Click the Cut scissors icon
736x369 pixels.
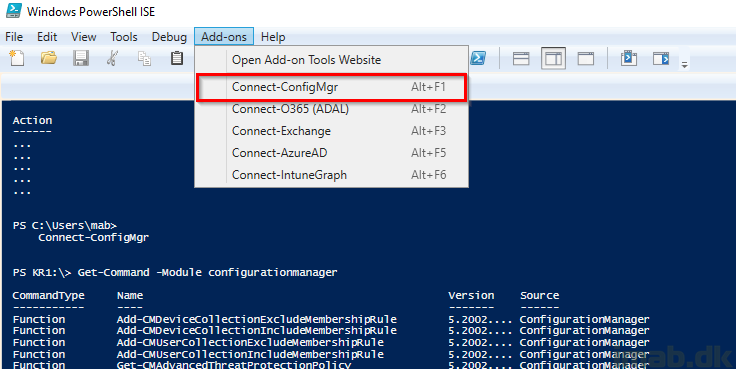[x=112, y=59]
